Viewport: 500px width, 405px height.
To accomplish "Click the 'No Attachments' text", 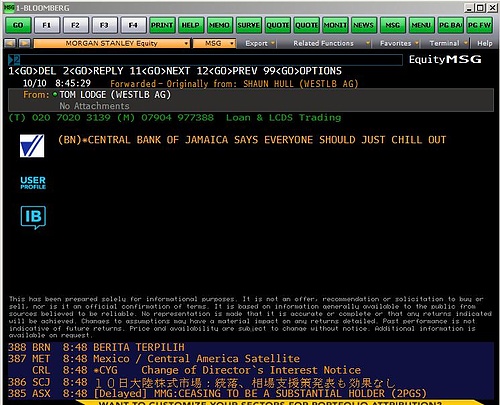I will pyautogui.click(x=94, y=106).
